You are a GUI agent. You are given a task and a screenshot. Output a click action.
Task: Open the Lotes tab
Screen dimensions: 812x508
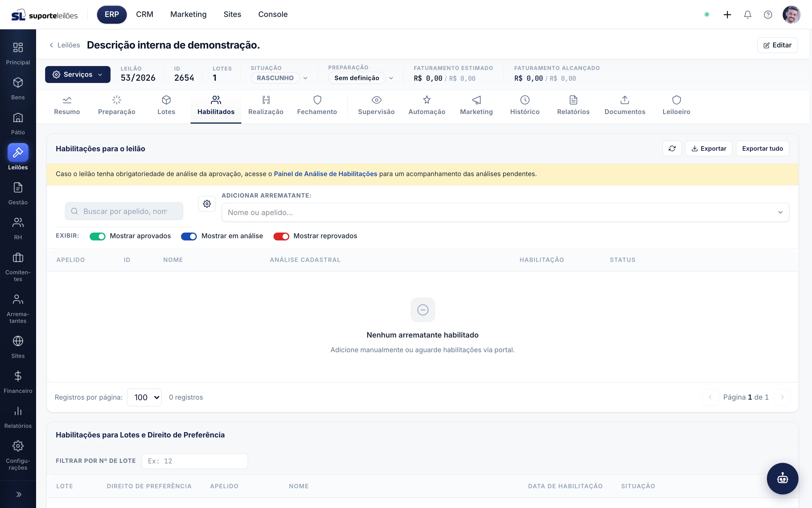[x=166, y=106]
